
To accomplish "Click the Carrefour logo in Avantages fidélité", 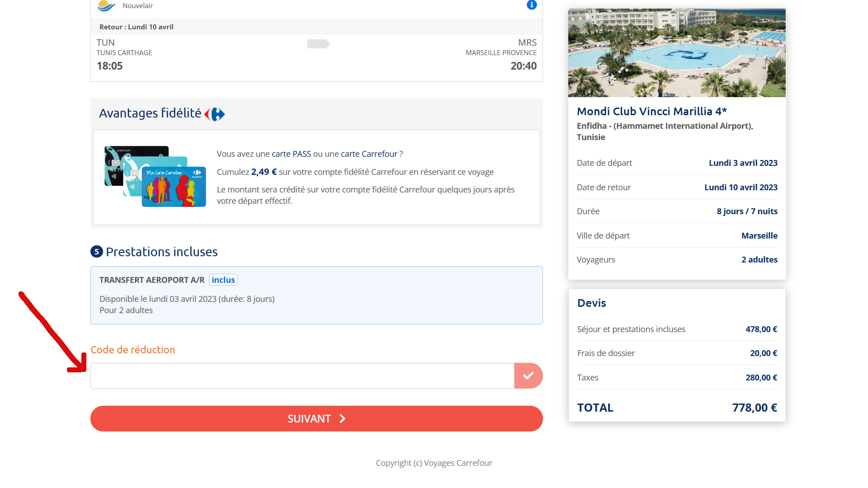I will click(x=214, y=114).
